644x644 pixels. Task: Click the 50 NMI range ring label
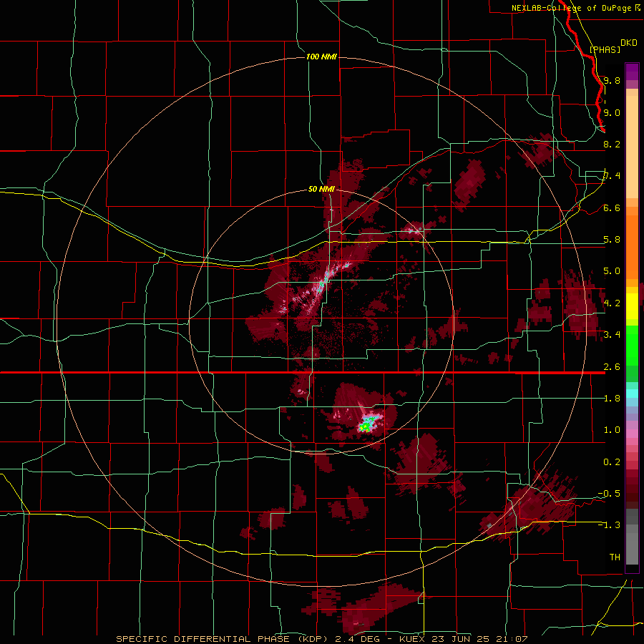click(x=321, y=189)
